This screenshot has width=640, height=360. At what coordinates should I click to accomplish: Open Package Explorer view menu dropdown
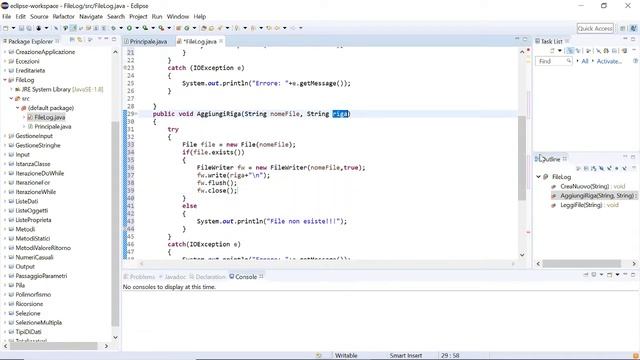pyautogui.click(x=99, y=39)
